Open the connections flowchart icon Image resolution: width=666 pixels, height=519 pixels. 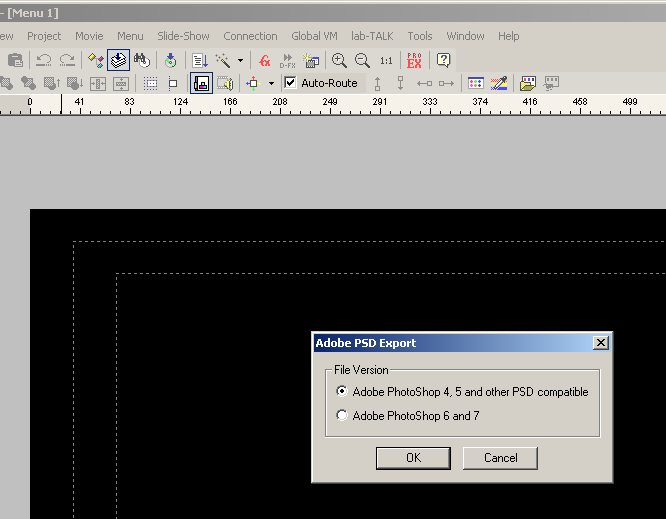(x=96, y=60)
